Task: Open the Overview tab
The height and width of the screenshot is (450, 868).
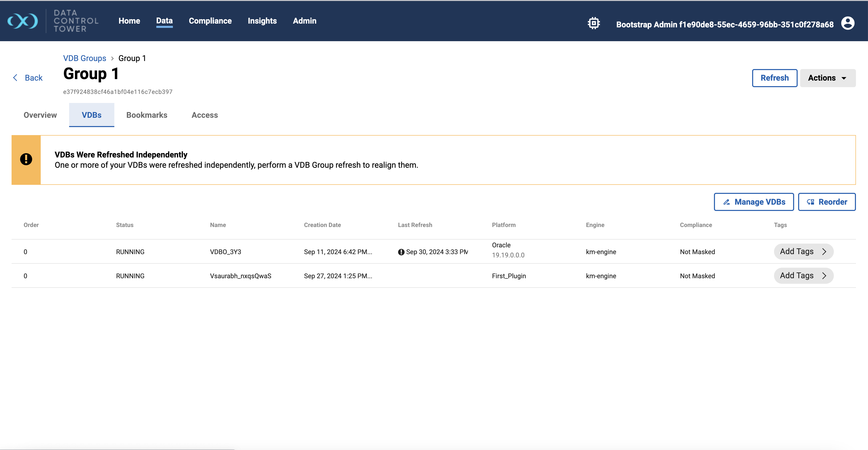Action: coord(40,115)
